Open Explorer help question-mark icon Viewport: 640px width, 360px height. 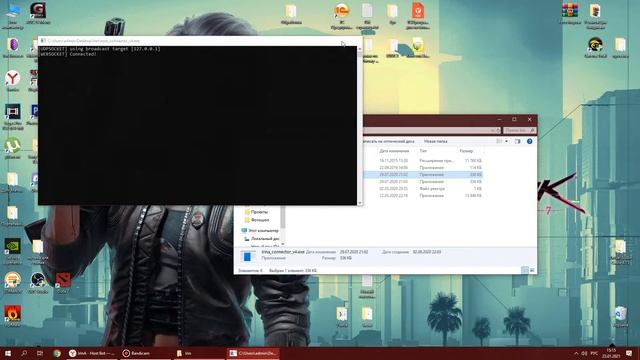(529, 141)
